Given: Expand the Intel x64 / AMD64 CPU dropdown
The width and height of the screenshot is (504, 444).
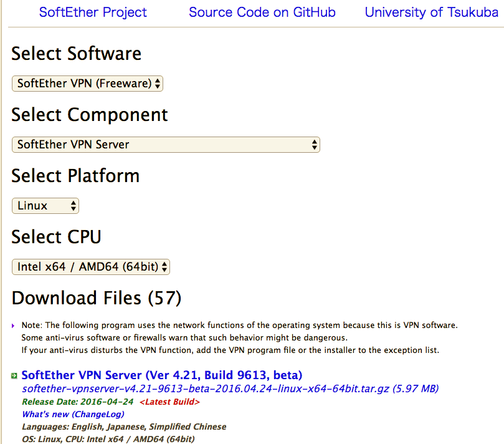Looking at the screenshot, I should coord(90,267).
